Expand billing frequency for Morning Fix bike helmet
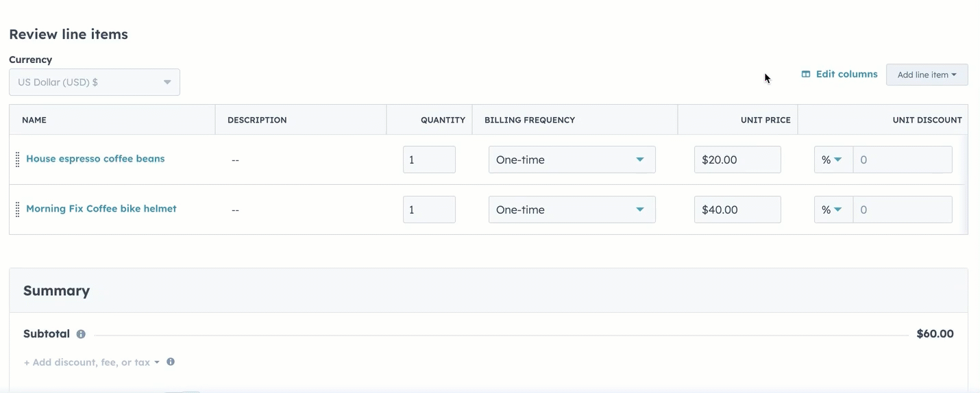 [x=572, y=210]
